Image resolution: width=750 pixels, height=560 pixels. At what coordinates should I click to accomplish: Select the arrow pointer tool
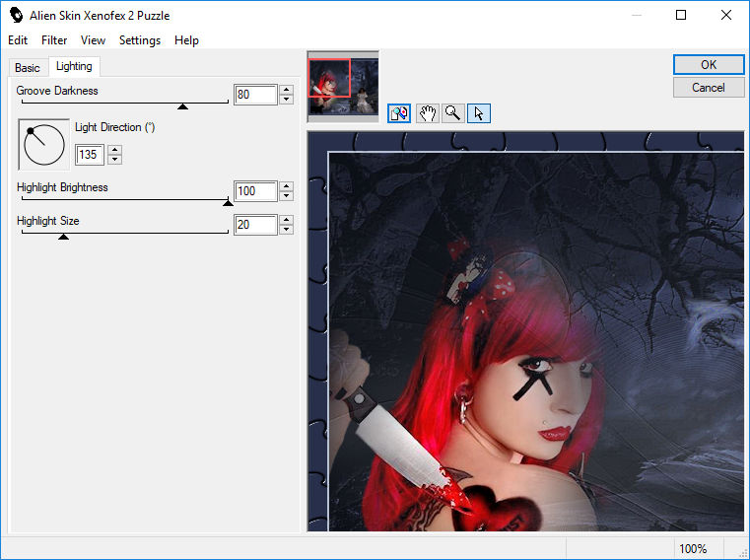click(x=478, y=113)
